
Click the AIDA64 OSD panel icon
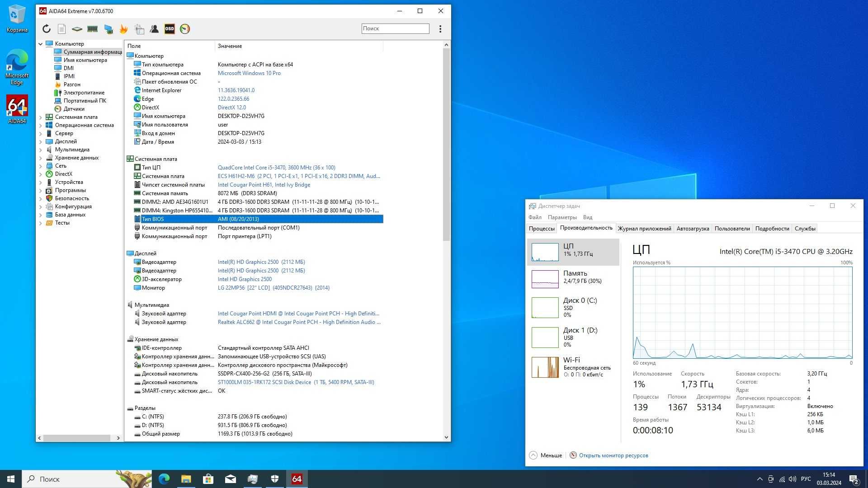(170, 28)
